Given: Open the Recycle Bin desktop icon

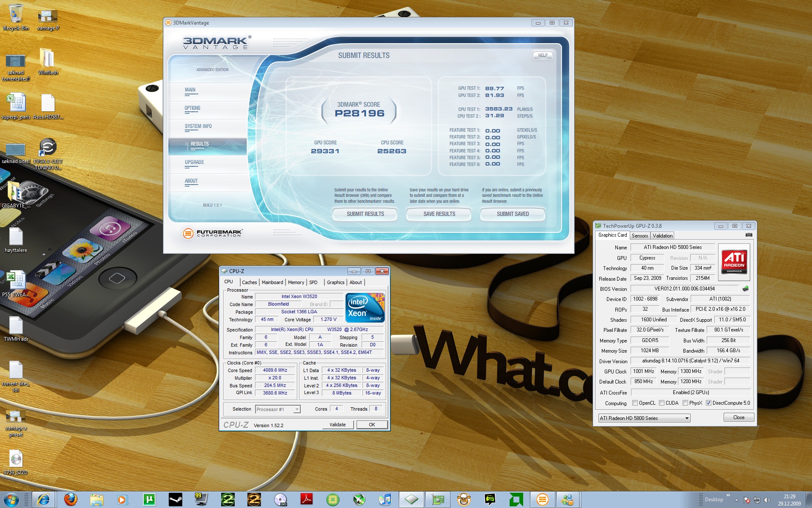Looking at the screenshot, I should click(16, 18).
